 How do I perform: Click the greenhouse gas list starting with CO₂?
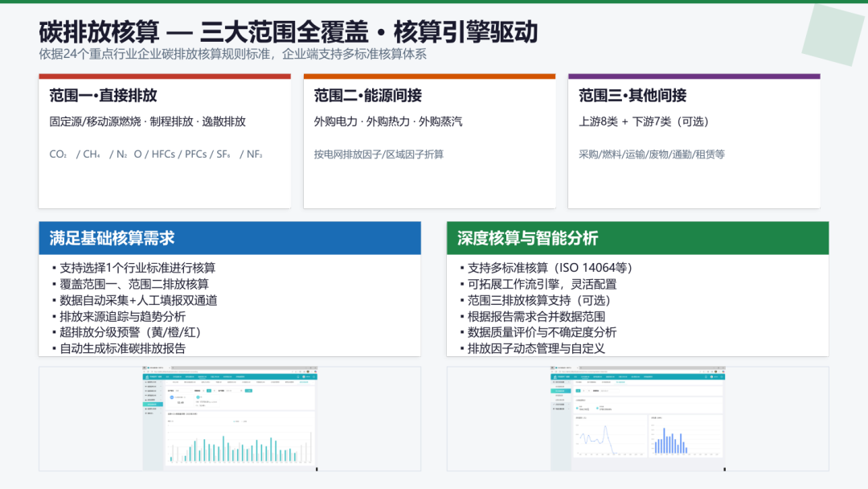pos(156,154)
